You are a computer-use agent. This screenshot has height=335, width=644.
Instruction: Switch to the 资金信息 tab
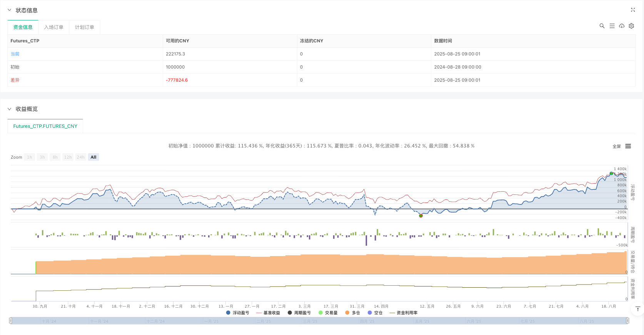23,27
